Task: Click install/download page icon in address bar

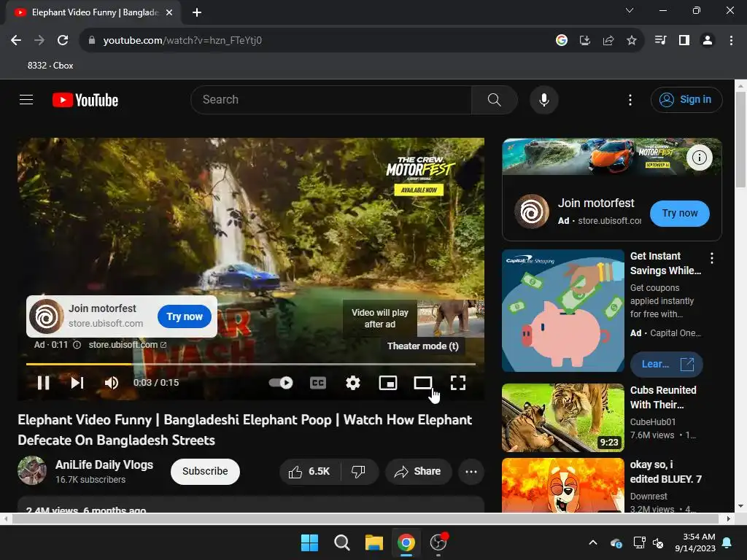Action: pyautogui.click(x=585, y=41)
